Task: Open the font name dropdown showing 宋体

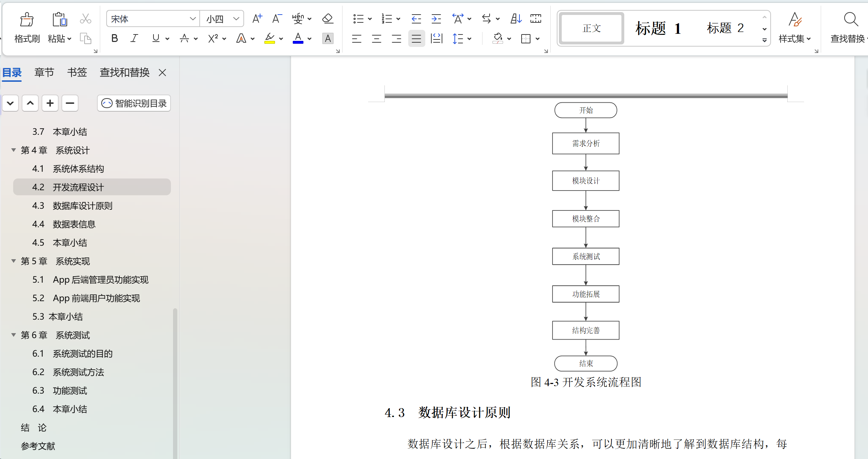Action: (193, 18)
